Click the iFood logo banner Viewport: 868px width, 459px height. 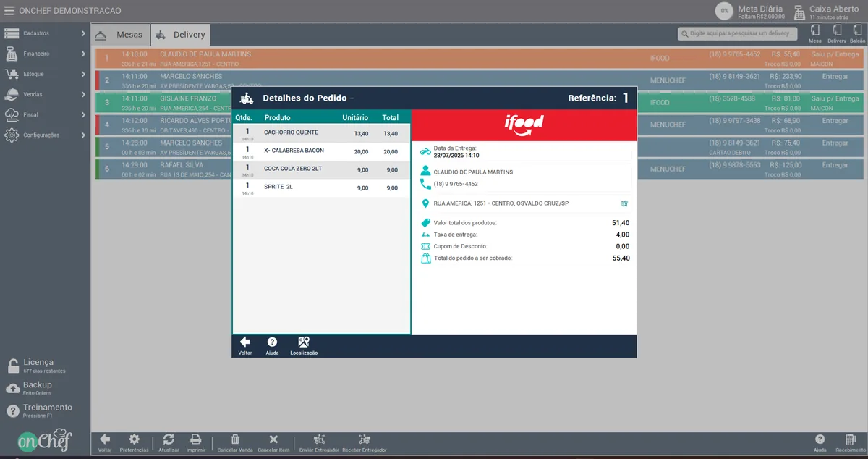point(524,125)
